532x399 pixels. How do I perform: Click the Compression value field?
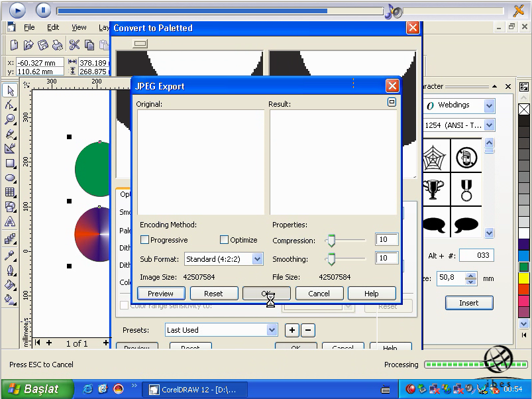coord(386,239)
